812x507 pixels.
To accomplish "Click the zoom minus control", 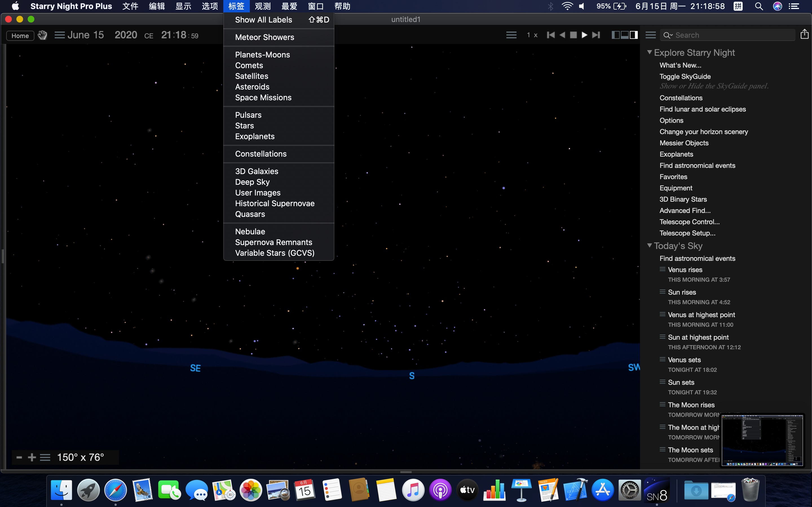I will click(x=19, y=457).
